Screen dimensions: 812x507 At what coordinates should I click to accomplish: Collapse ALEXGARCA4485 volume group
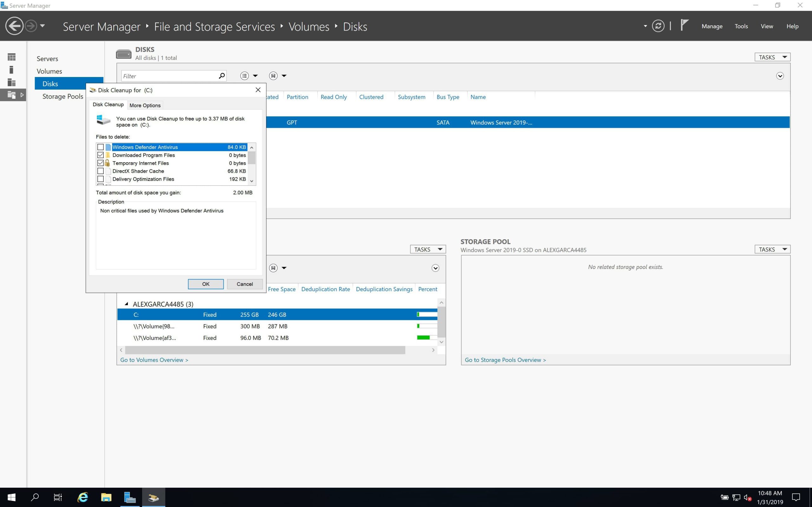[x=127, y=304]
